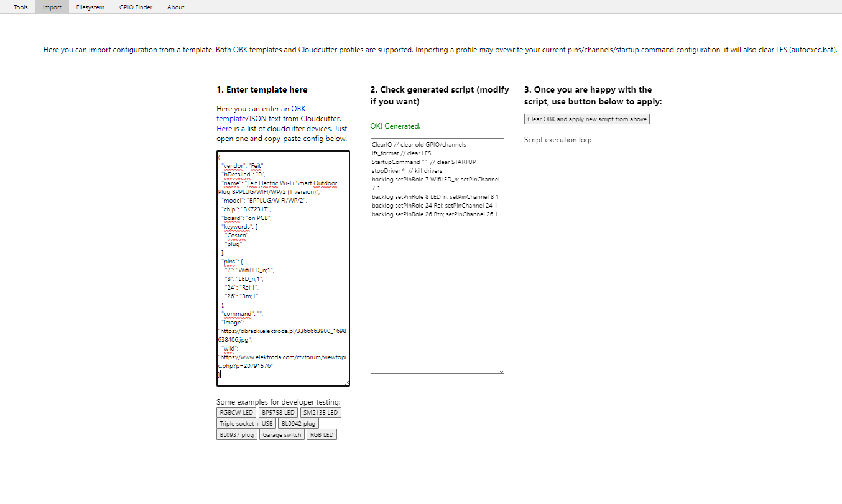Click the '"7": "WifiLED_n;1"' pin line
Image resolution: width=842 pixels, height=504 pixels.
pyautogui.click(x=249, y=270)
